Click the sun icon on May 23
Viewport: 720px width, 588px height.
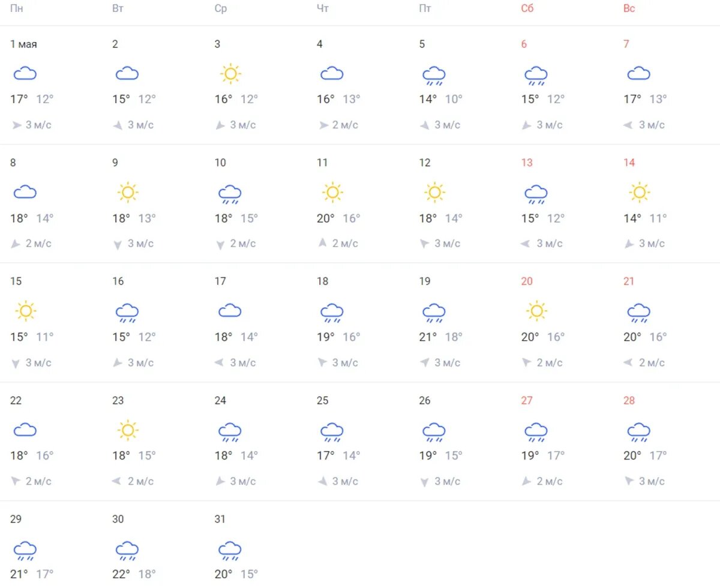point(127,430)
